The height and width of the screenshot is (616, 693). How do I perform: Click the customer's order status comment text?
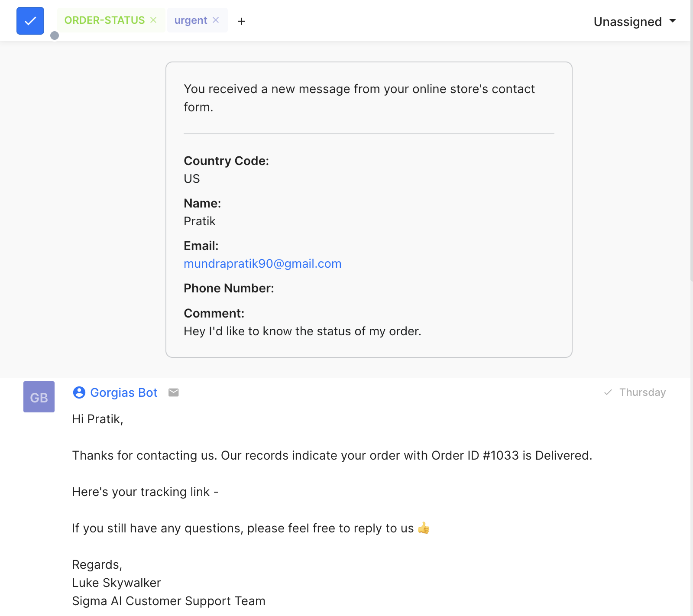[302, 331]
